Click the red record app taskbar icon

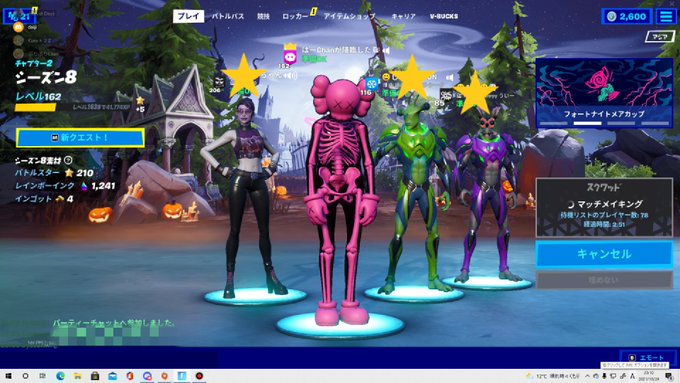click(199, 376)
